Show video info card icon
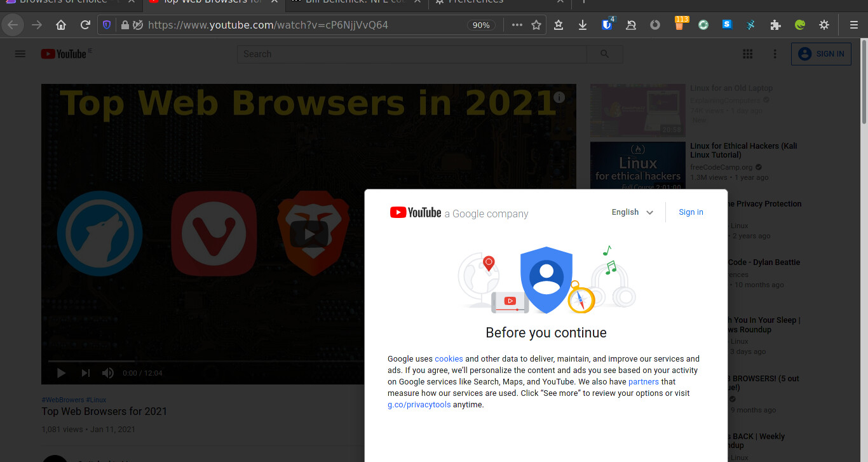The width and height of the screenshot is (868, 462). (559, 97)
